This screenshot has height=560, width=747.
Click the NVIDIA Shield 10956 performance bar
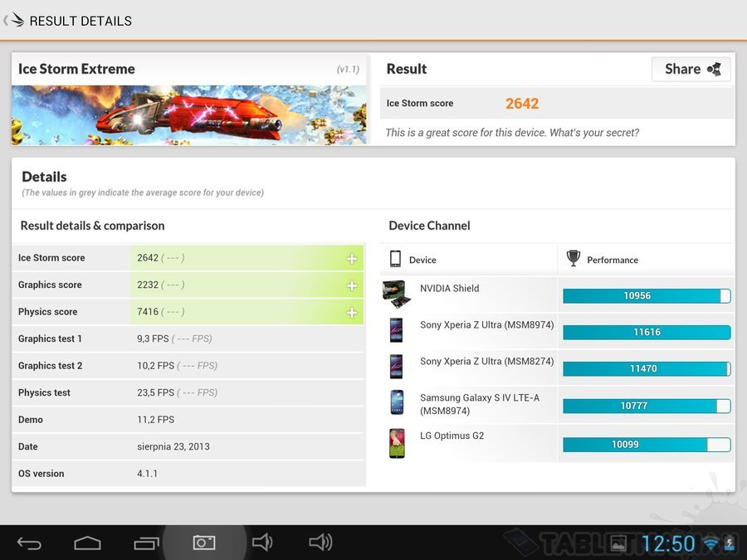647,295
